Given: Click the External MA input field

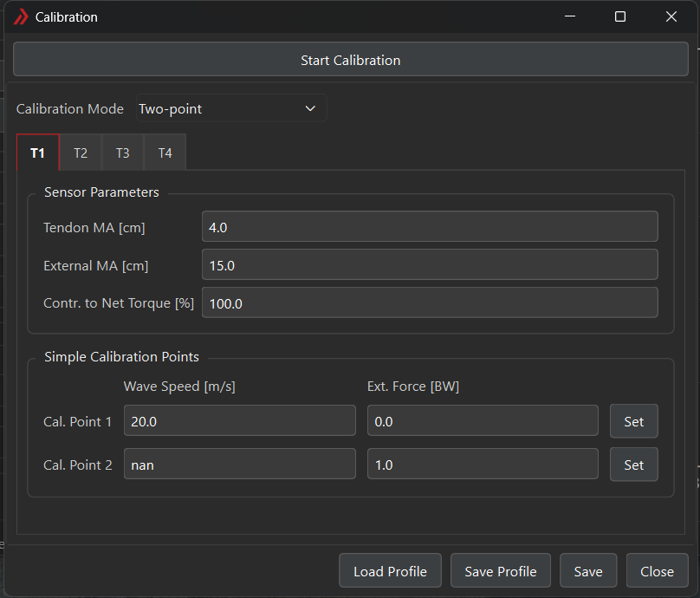Looking at the screenshot, I should point(430,265).
